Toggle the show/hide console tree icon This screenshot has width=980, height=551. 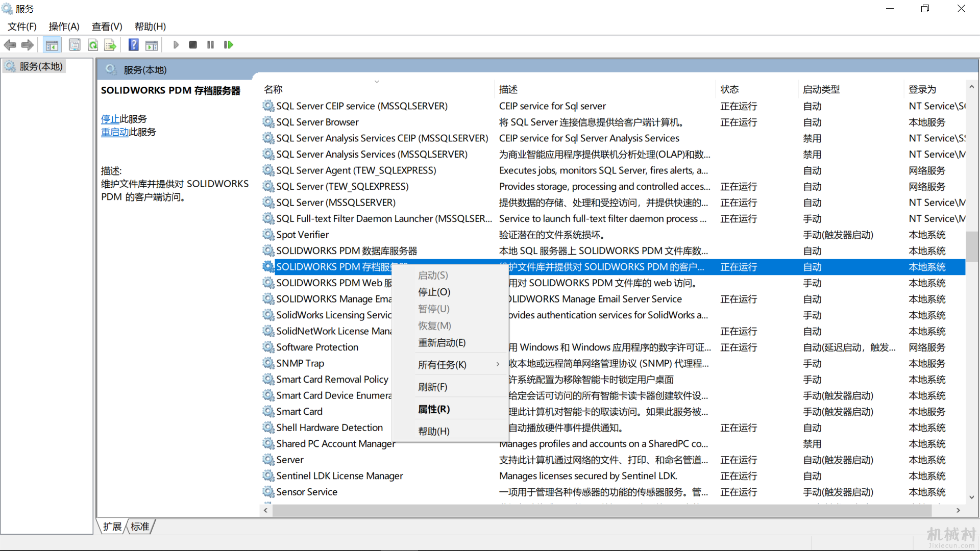coord(52,45)
